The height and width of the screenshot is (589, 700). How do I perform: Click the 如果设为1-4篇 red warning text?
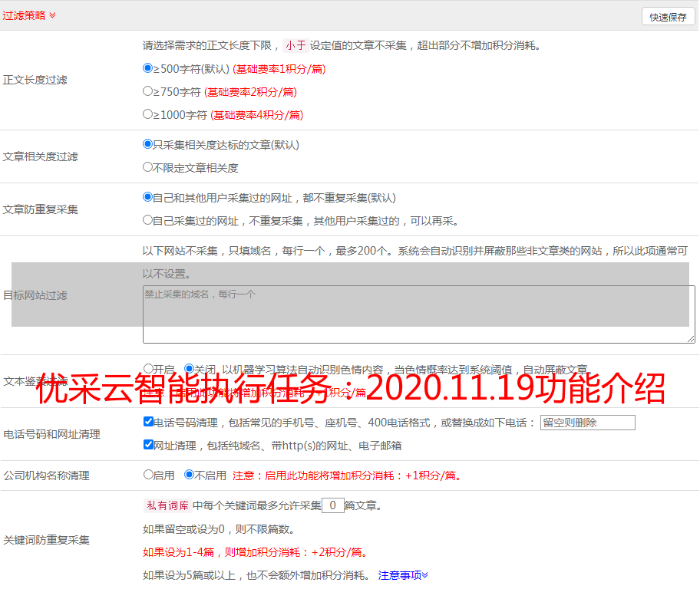coord(256,552)
